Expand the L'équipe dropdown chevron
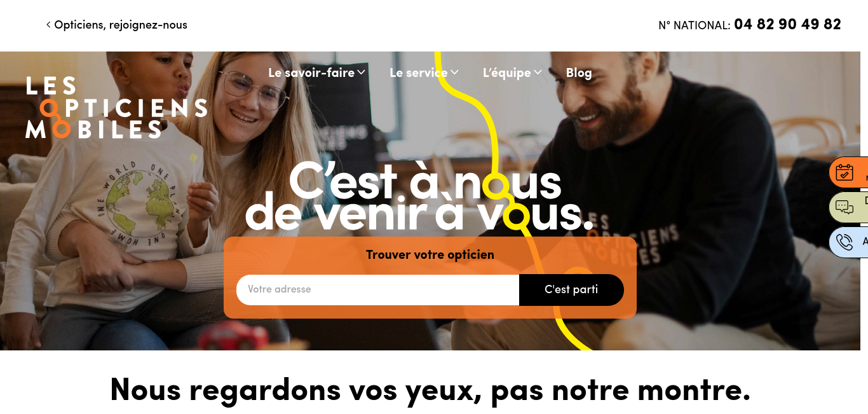Viewport: 868px width, 414px height. [x=538, y=72]
